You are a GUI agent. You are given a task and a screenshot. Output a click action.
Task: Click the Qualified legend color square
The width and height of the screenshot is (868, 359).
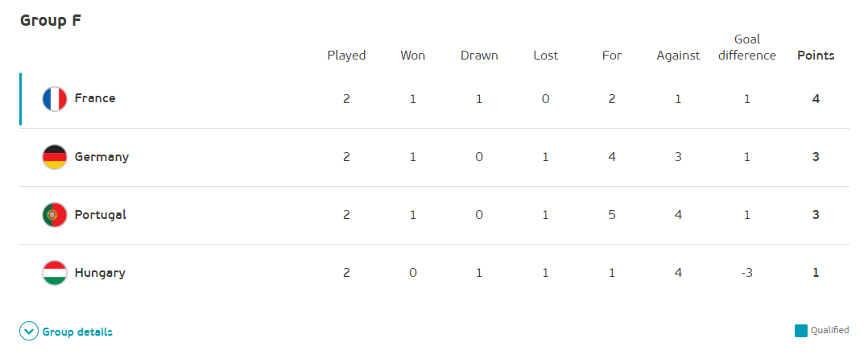click(x=800, y=330)
